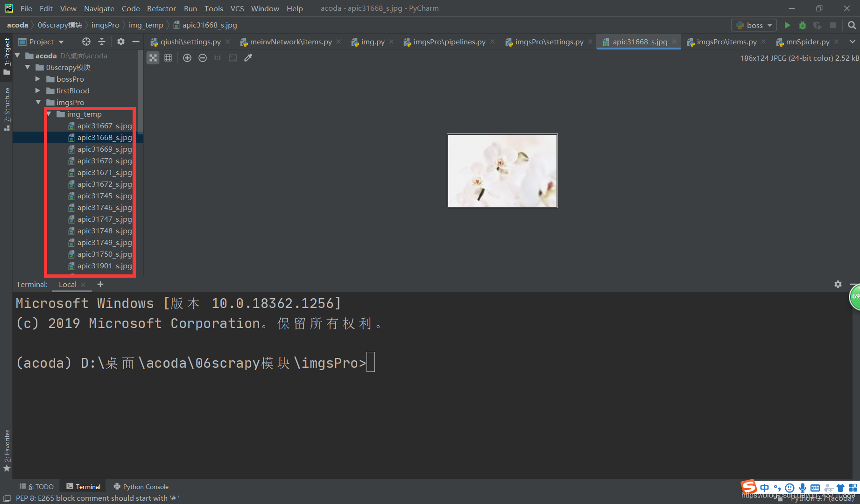Expand the firstBlood folder
This screenshot has width=860, height=504.
click(38, 91)
